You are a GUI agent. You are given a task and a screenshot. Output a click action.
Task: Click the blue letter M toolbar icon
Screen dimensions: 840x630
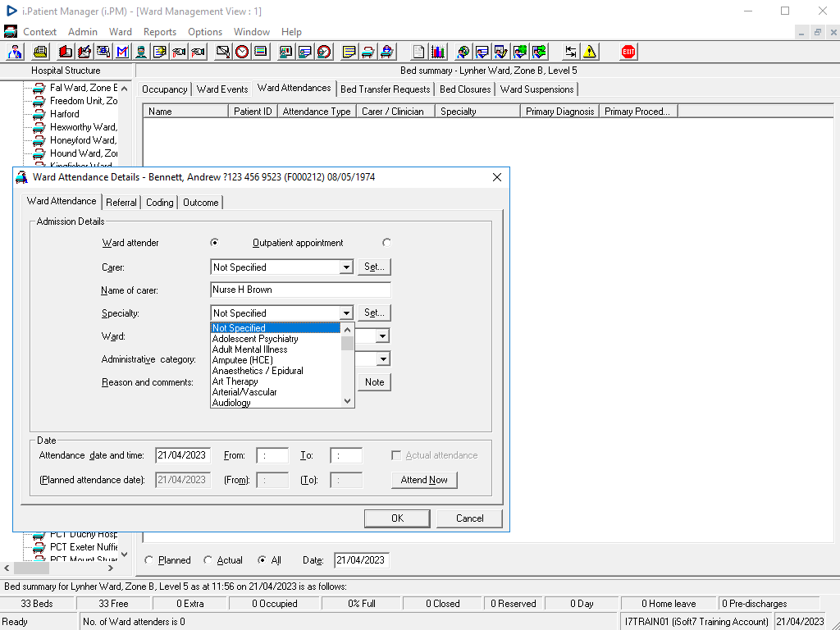pyautogui.click(x=122, y=52)
